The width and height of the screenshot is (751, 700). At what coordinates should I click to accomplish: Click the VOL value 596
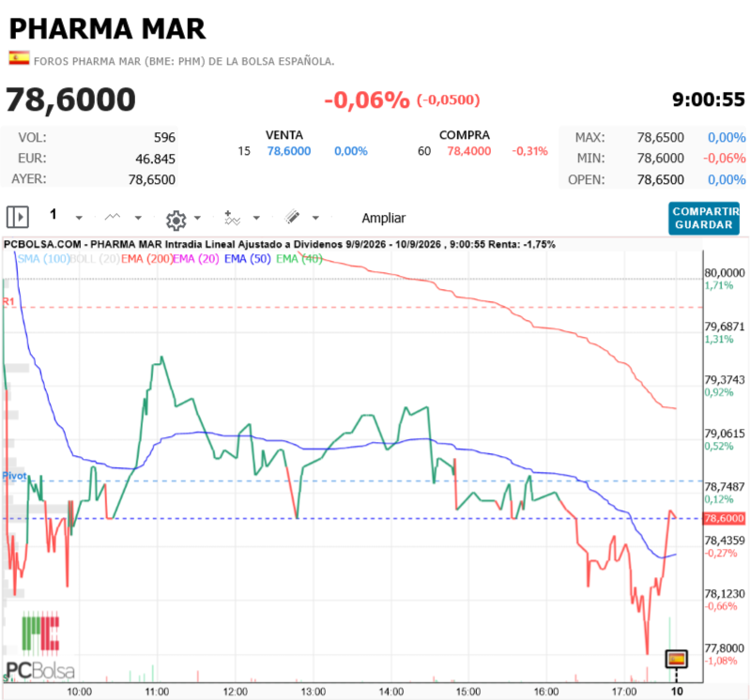click(164, 137)
